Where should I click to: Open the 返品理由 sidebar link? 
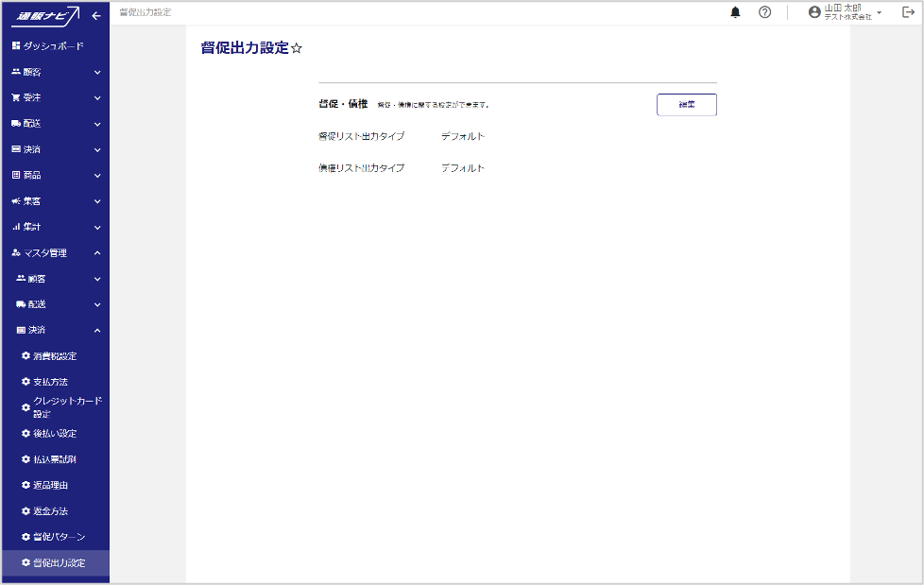[50, 486]
